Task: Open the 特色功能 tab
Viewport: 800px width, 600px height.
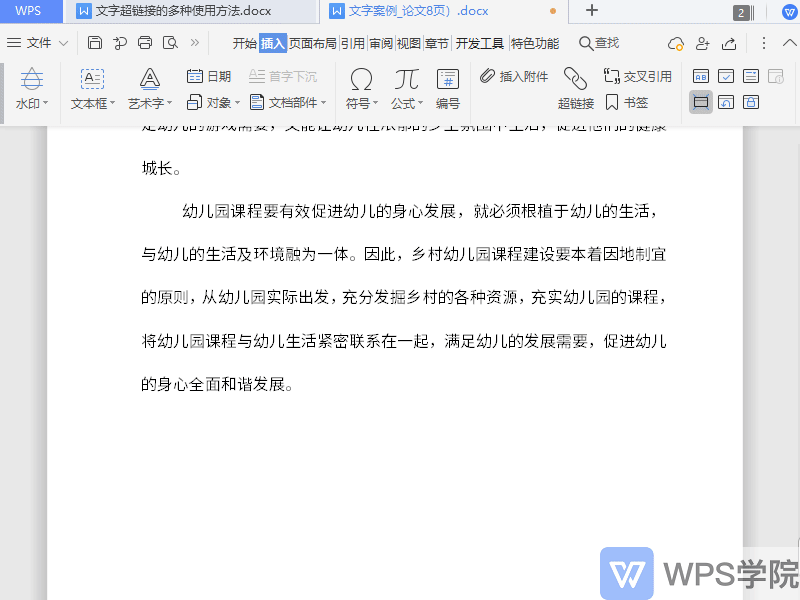Action: (535, 43)
